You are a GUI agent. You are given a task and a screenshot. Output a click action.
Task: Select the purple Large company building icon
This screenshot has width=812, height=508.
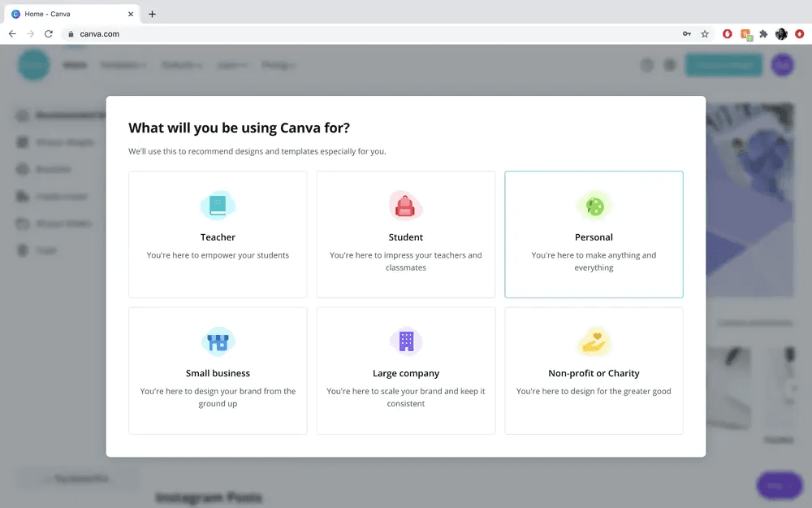(406, 341)
